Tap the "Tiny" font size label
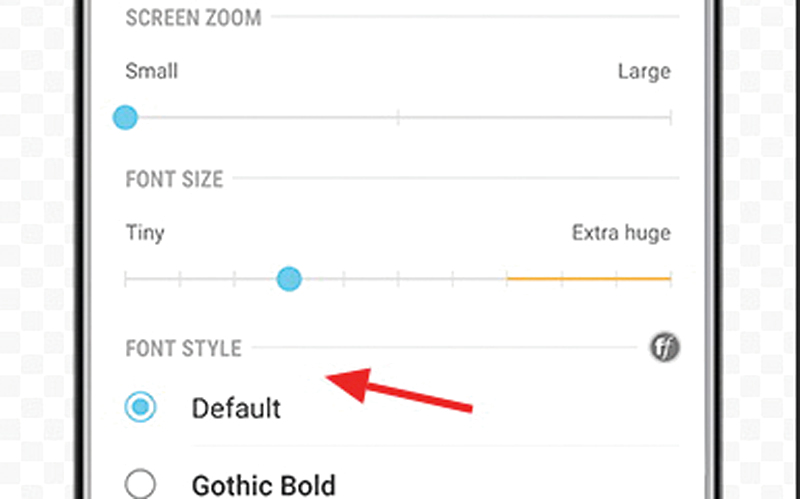The width and height of the screenshot is (800, 499). pyautogui.click(x=145, y=233)
